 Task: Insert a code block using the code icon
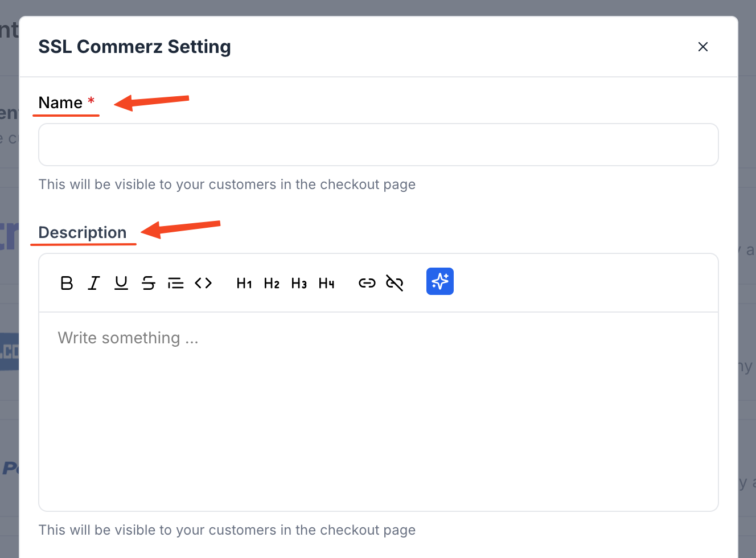[203, 282]
